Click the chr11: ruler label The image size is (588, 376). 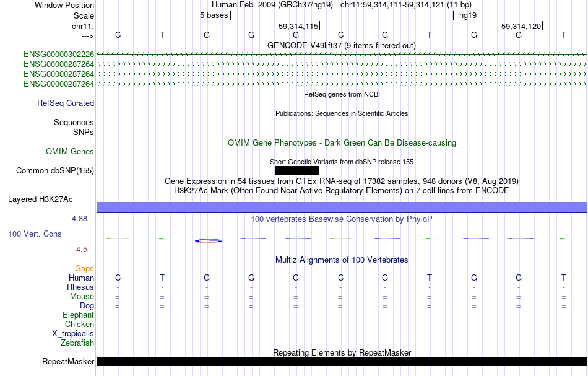(x=83, y=26)
